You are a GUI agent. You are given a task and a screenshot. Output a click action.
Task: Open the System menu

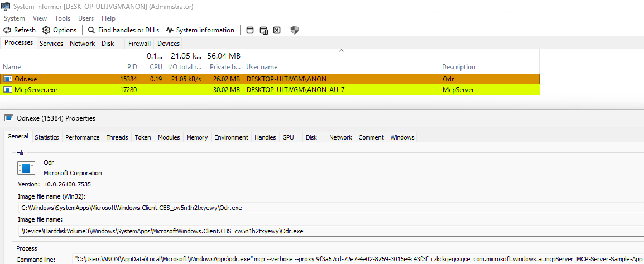[x=15, y=18]
